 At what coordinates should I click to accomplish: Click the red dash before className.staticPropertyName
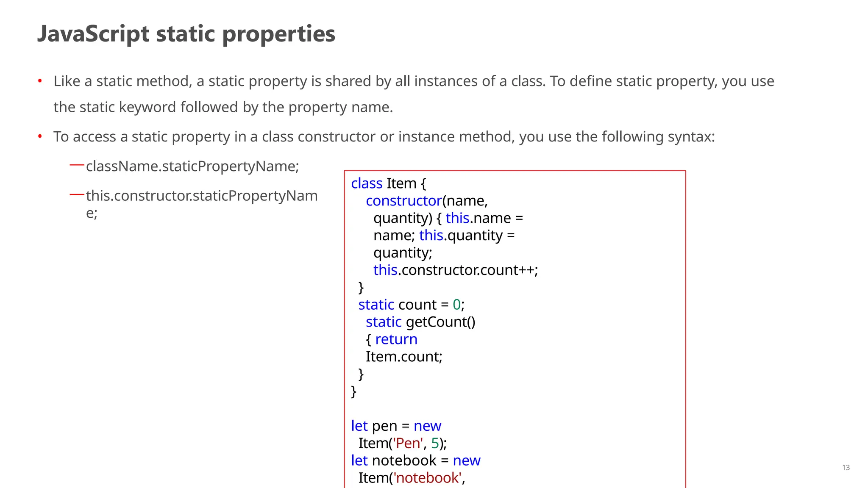pos(77,165)
